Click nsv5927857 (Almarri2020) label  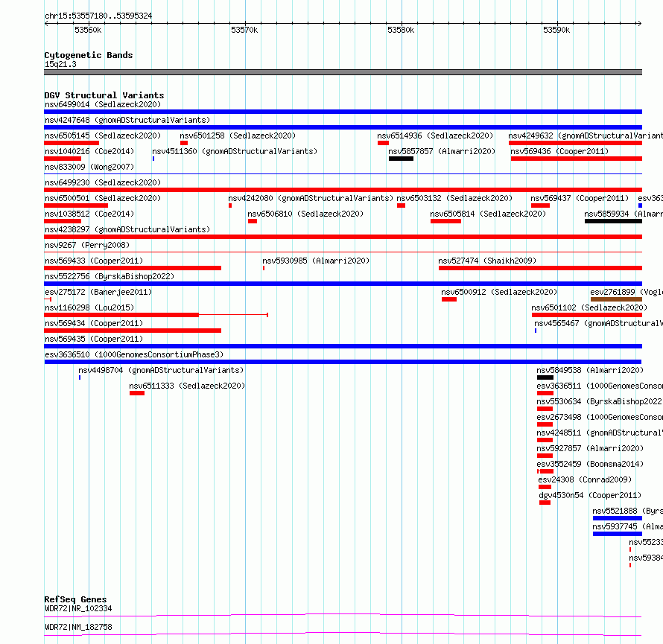[x=590, y=448]
